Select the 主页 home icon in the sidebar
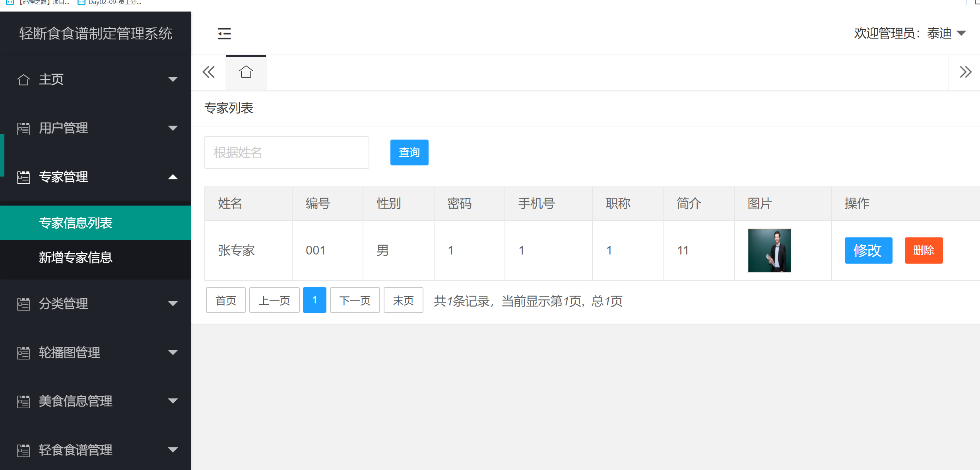 (23, 79)
